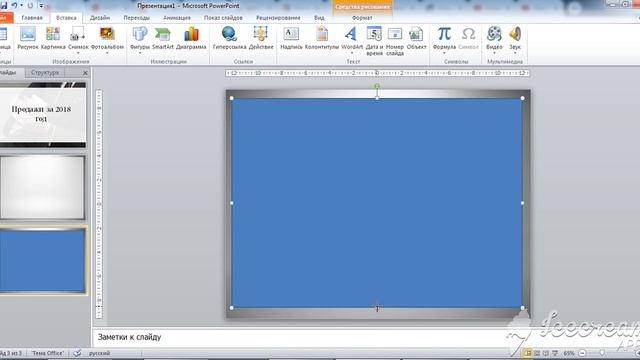
Task: Open the Рецензирование ribbon tab
Action: (278, 18)
